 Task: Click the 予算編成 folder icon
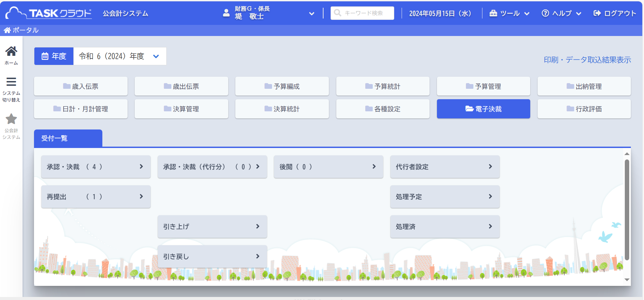268,86
